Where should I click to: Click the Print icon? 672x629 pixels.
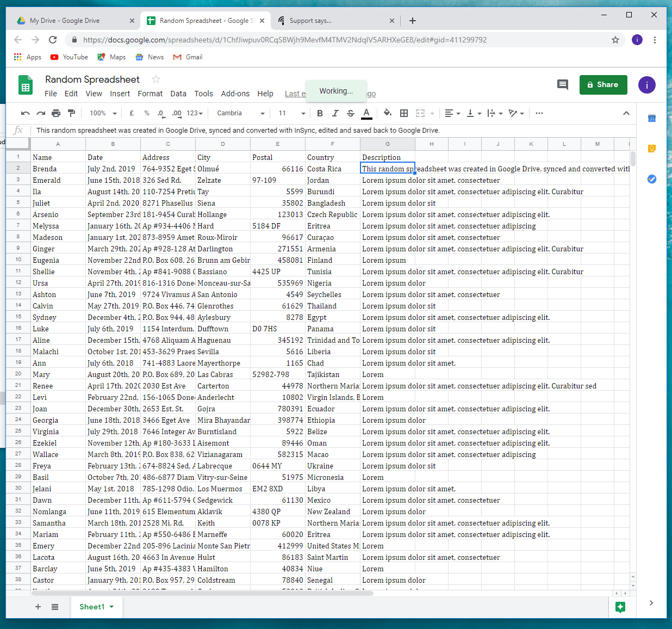pyautogui.click(x=56, y=113)
